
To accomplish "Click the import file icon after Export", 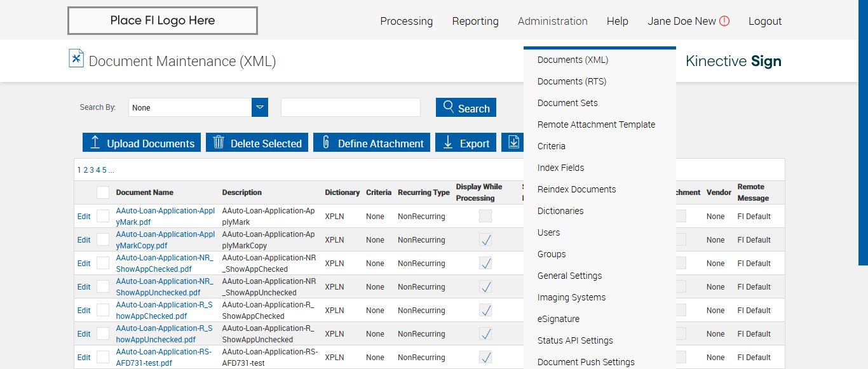I will click(x=513, y=142).
